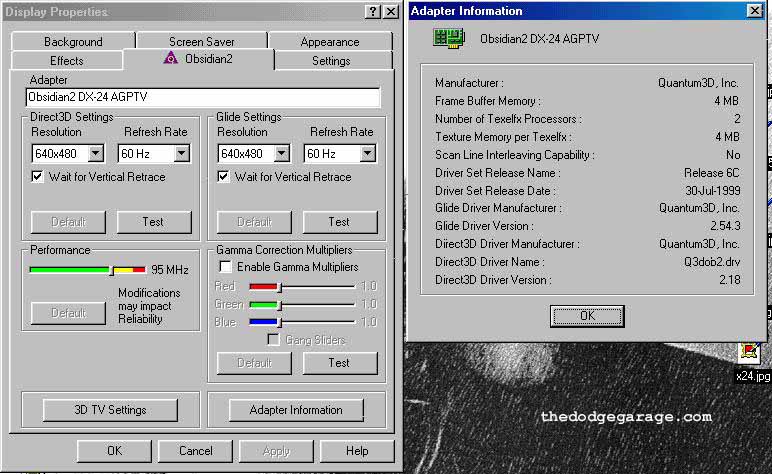The height and width of the screenshot is (474, 772).
Task: Click the 30-Jul-1999 release date value
Action: click(712, 190)
